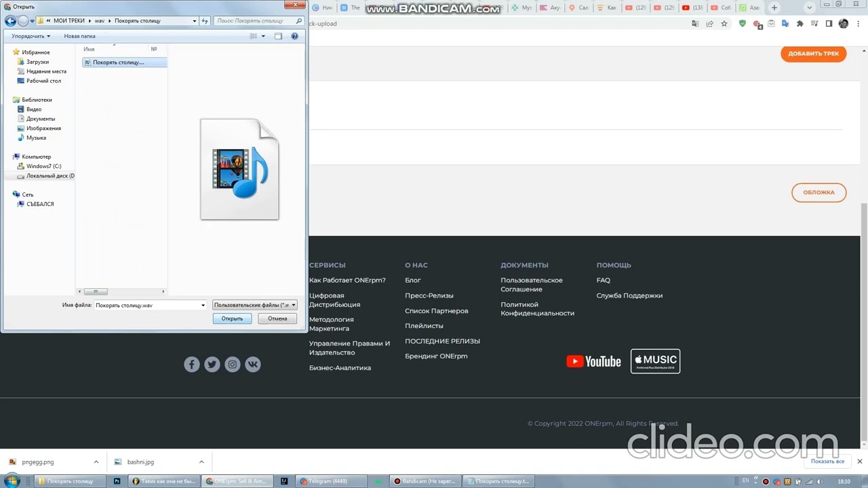Close the downloads bar
Screen dimensions: 868x488
tap(859, 462)
